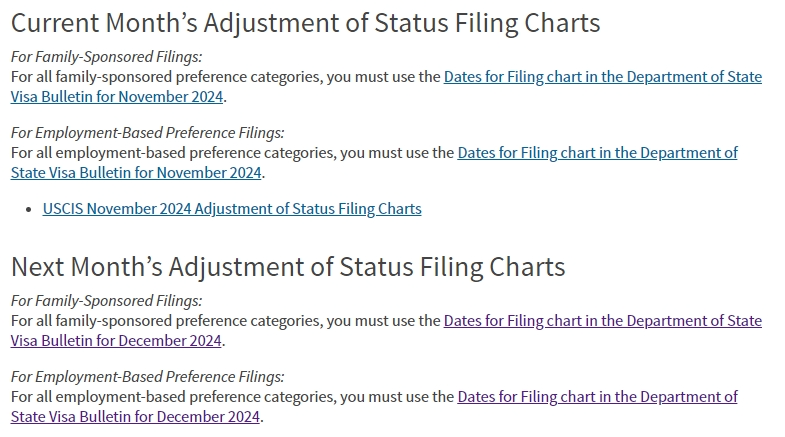Open the USCIS November 2024 Adjustment of Status Filing Charts link
The height and width of the screenshot is (437, 785).
click(x=232, y=209)
